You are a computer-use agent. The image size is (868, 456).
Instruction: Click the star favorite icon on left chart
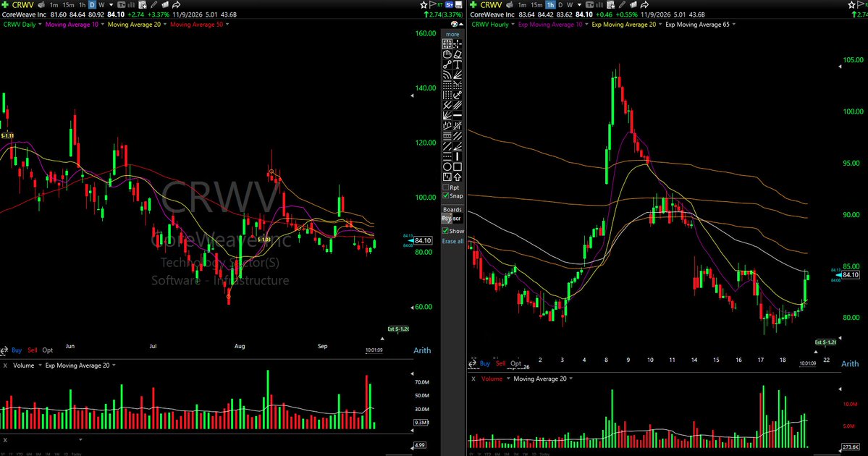click(424, 5)
